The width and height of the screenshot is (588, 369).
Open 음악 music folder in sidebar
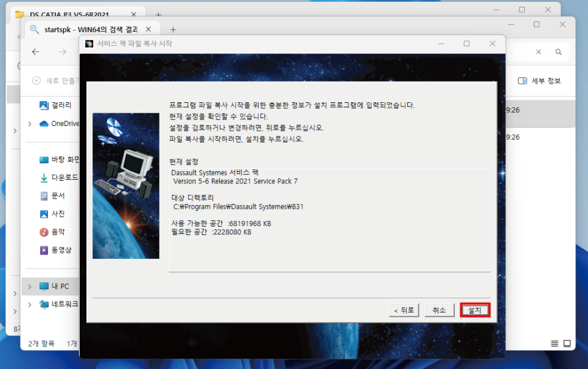tap(52, 232)
